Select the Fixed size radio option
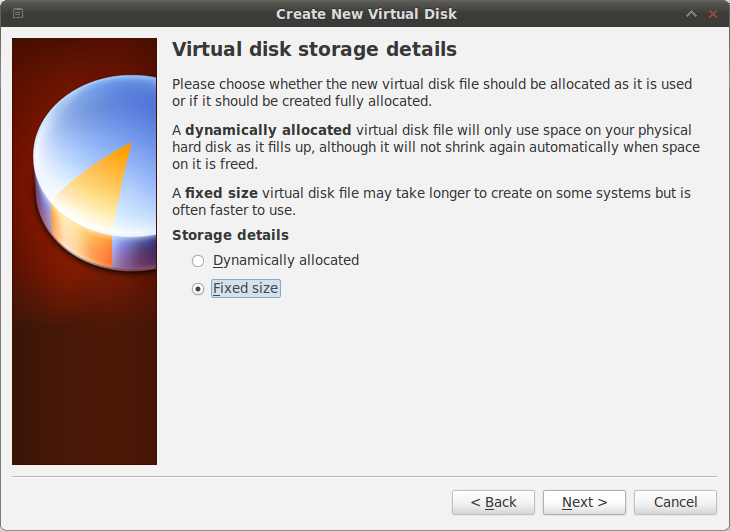The image size is (730, 531). (x=198, y=289)
